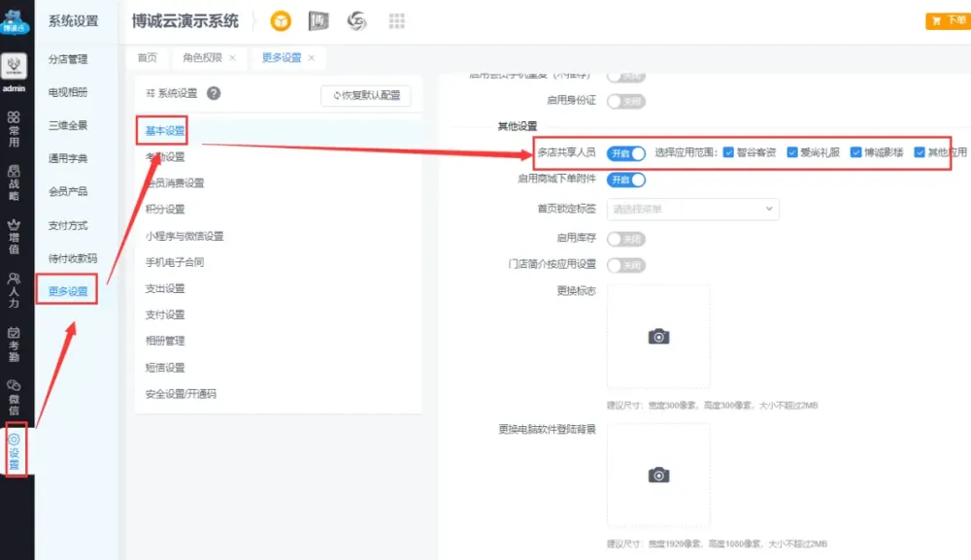Toggle the 多店共享人员 switch
This screenshot has width=971, height=560.
pyautogui.click(x=626, y=153)
